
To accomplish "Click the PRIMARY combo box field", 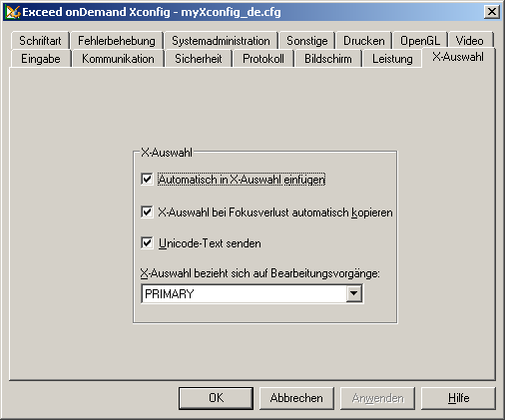I will coord(252,293).
